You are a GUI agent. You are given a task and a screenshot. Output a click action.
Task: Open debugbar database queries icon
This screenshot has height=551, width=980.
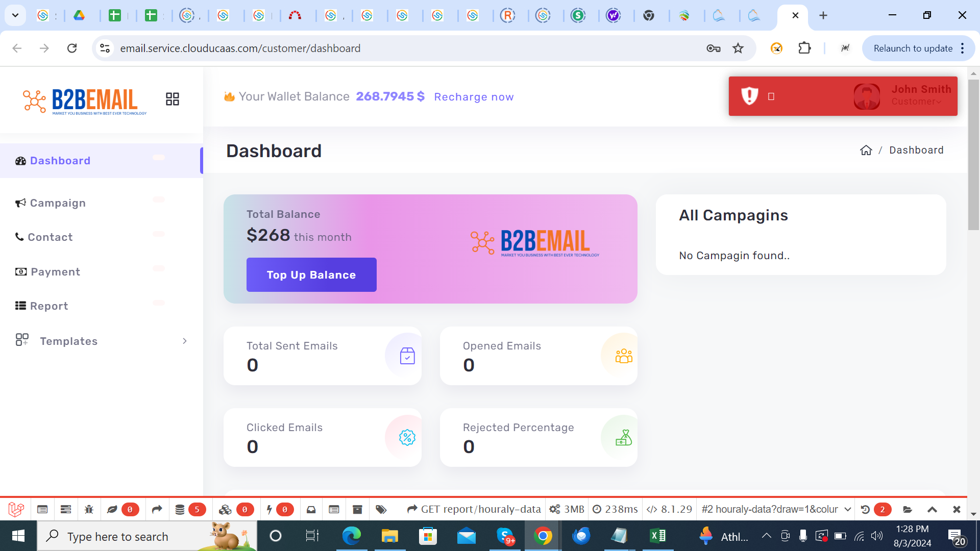[x=180, y=509]
